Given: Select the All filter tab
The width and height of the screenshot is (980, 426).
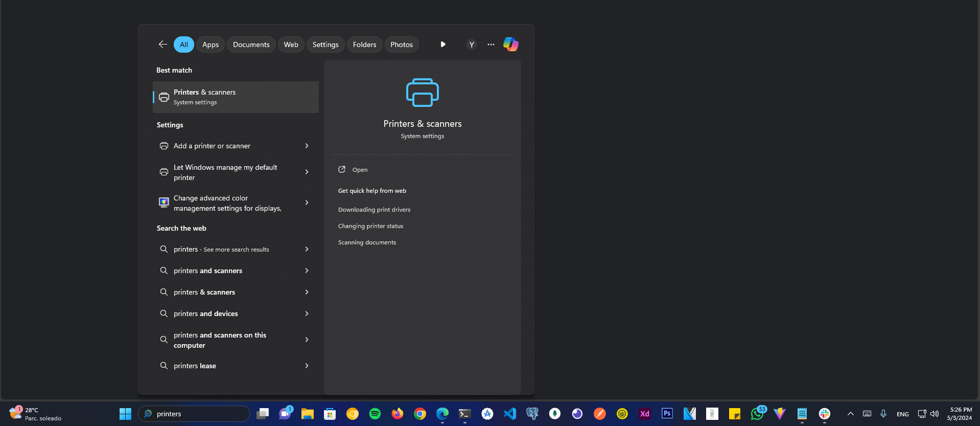Looking at the screenshot, I should pos(184,44).
